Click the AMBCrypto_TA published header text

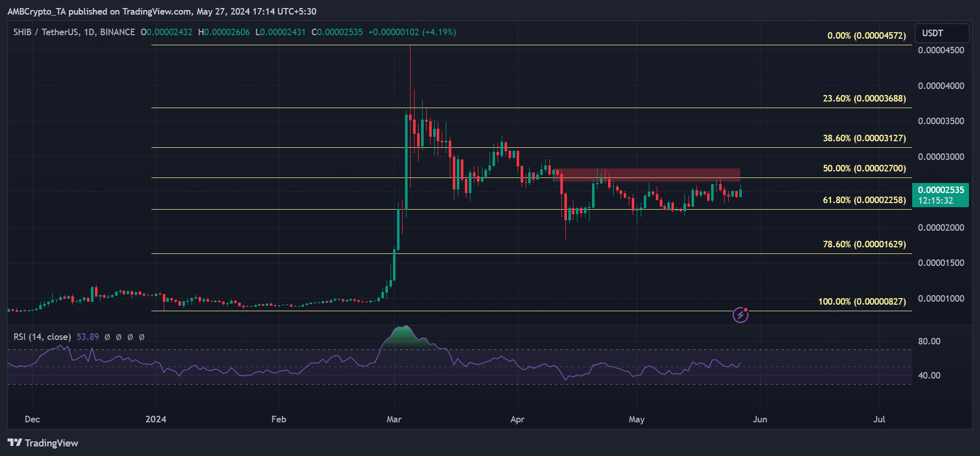(x=162, y=11)
